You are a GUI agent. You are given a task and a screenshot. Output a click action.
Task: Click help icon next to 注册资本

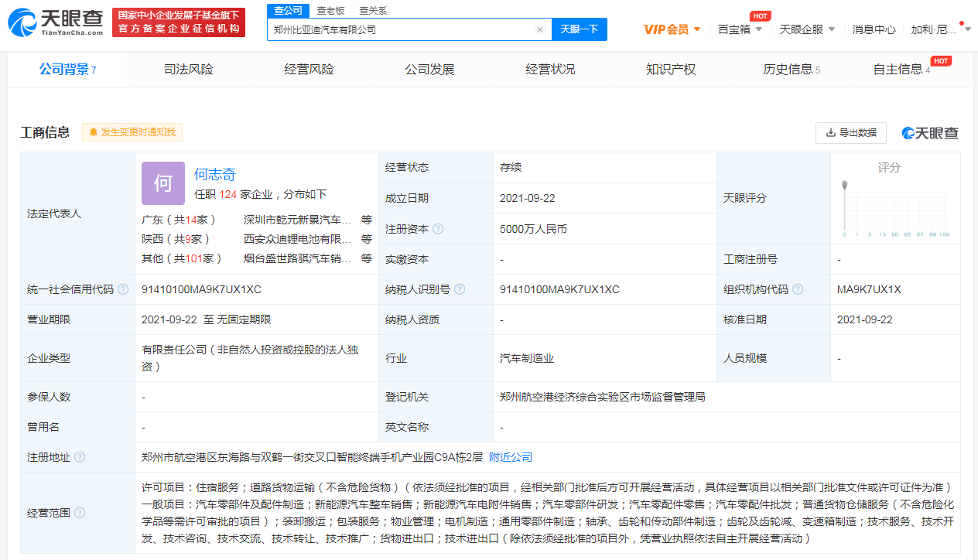click(438, 229)
